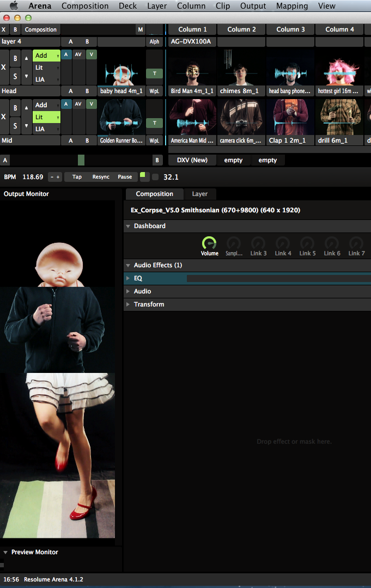Screen dimensions: 371x588
Task: Bypass the Mid layer with the B button
Action: pyautogui.click(x=15, y=108)
